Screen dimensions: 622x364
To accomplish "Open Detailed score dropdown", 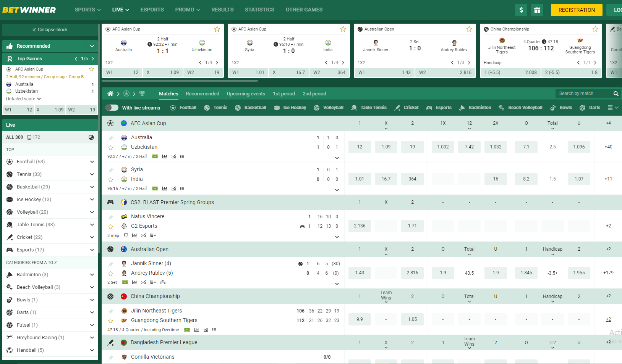I will (x=24, y=99).
